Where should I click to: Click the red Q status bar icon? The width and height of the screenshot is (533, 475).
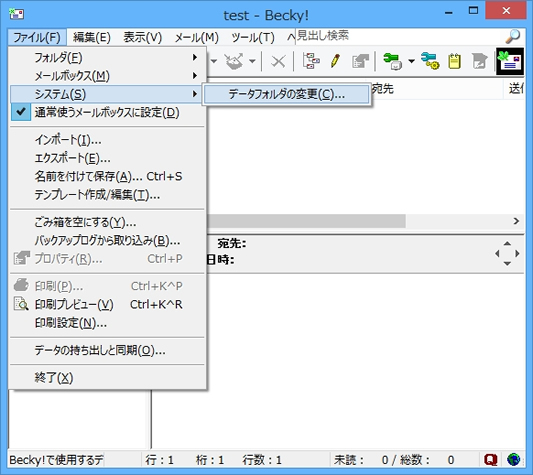pyautogui.click(x=490, y=460)
